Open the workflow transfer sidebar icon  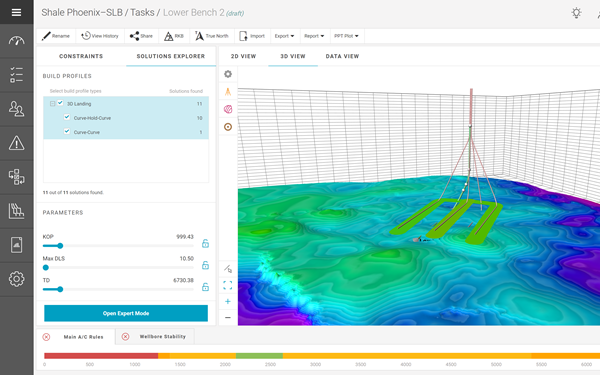(x=16, y=177)
